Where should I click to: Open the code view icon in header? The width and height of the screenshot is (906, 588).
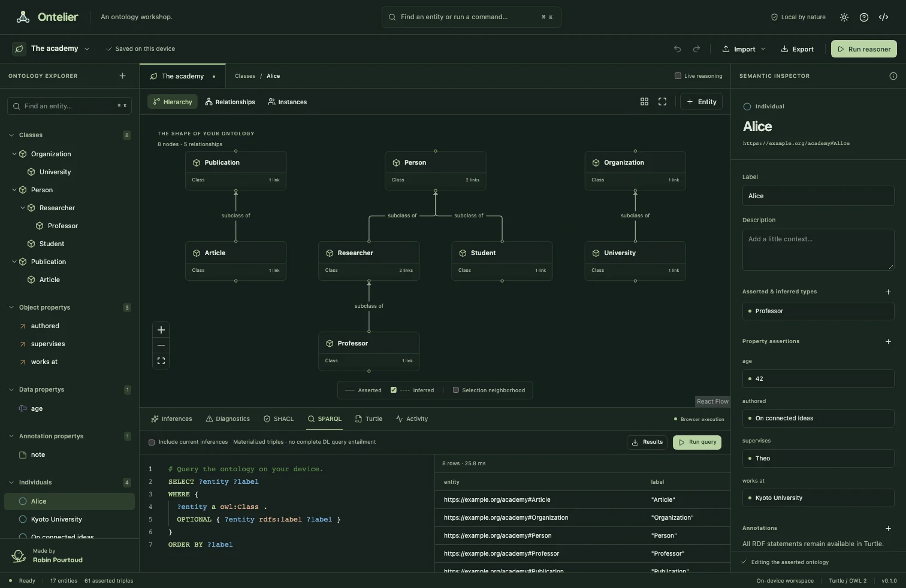pos(884,17)
